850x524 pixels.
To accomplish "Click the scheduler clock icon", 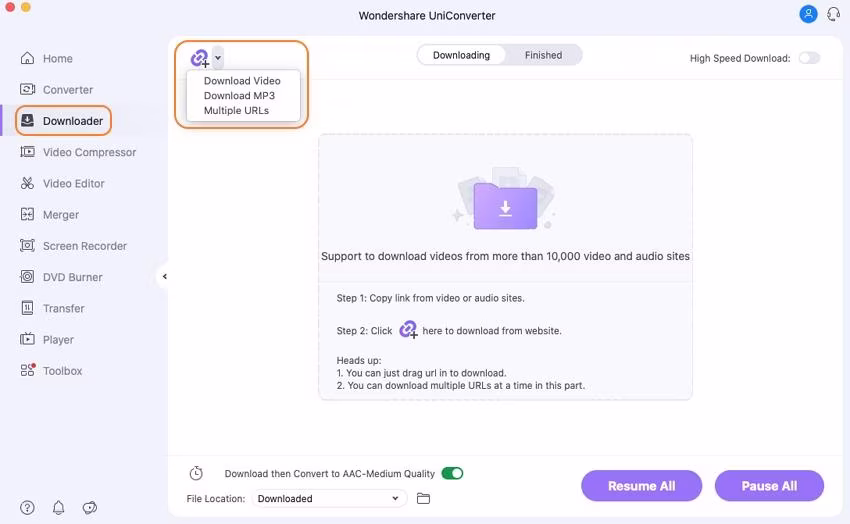I will coord(196,473).
